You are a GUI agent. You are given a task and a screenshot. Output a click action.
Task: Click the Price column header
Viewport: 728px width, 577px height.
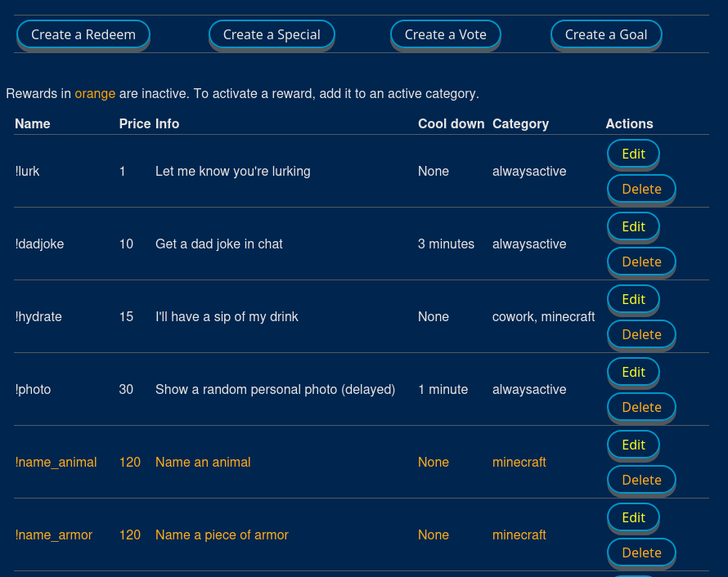point(135,123)
